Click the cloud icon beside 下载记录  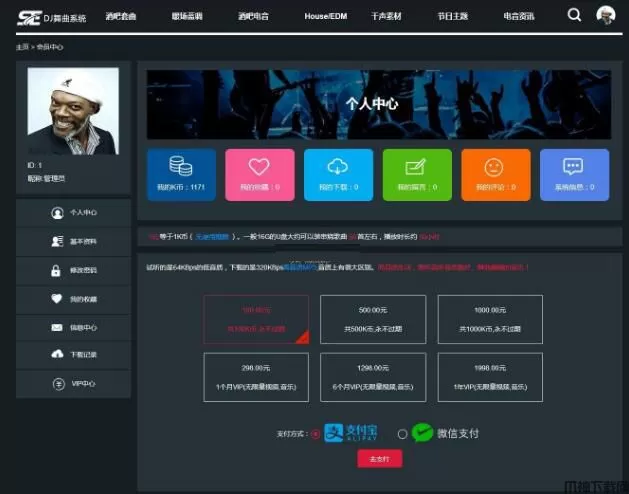[57, 354]
